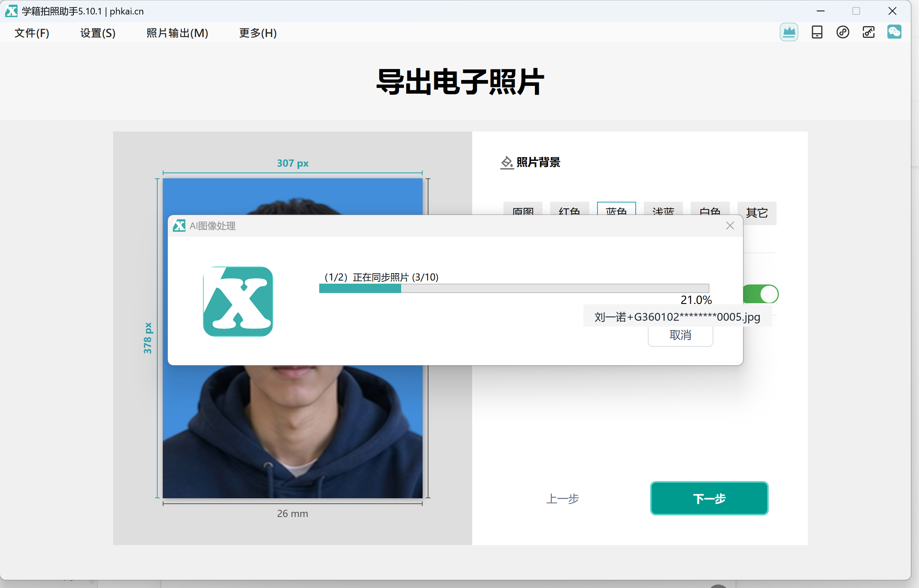Viewport: 919px width, 588px height.
Task: Click the circular link icon in toolbar
Action: pyautogui.click(x=843, y=32)
